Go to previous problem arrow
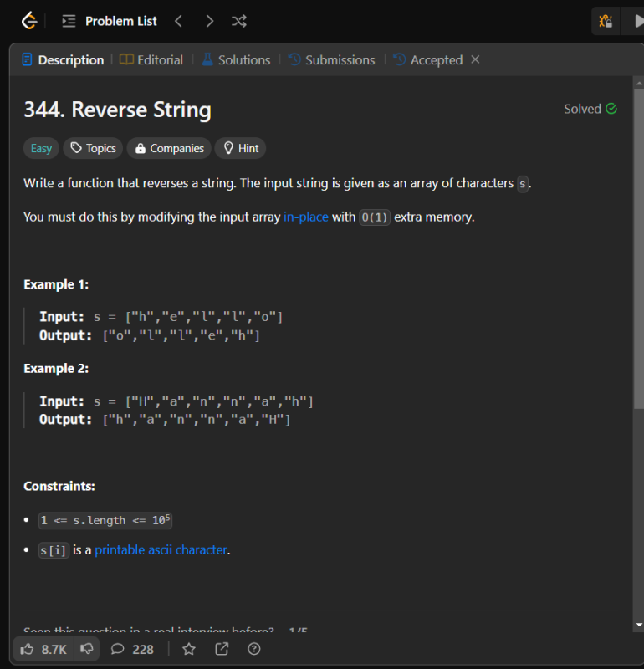Screen dimensions: 644x669 click(178, 21)
